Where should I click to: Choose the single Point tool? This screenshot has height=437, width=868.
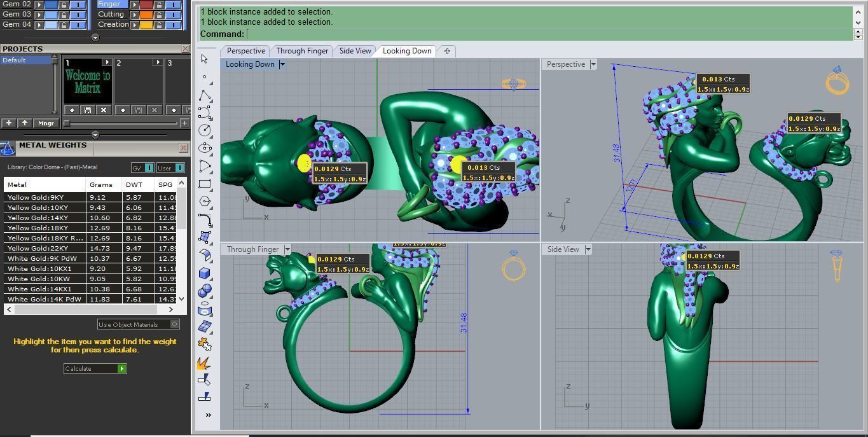[x=204, y=77]
